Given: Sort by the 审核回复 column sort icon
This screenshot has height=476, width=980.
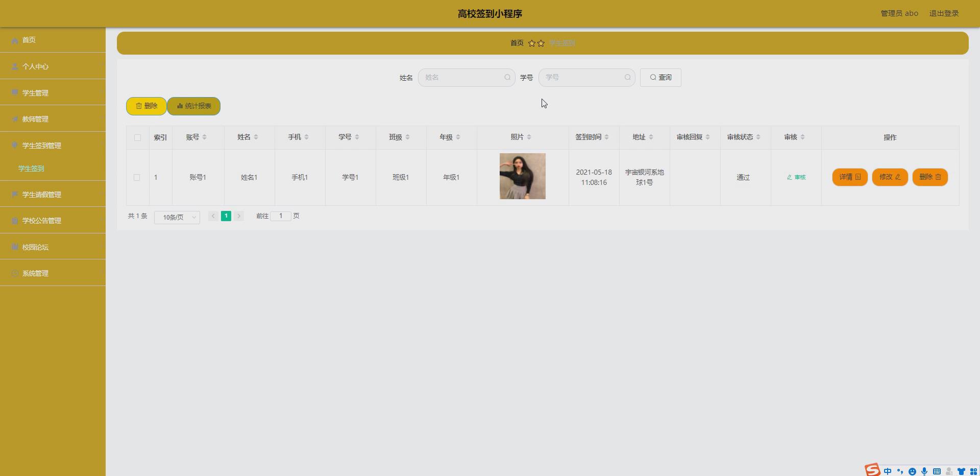Looking at the screenshot, I should [707, 137].
